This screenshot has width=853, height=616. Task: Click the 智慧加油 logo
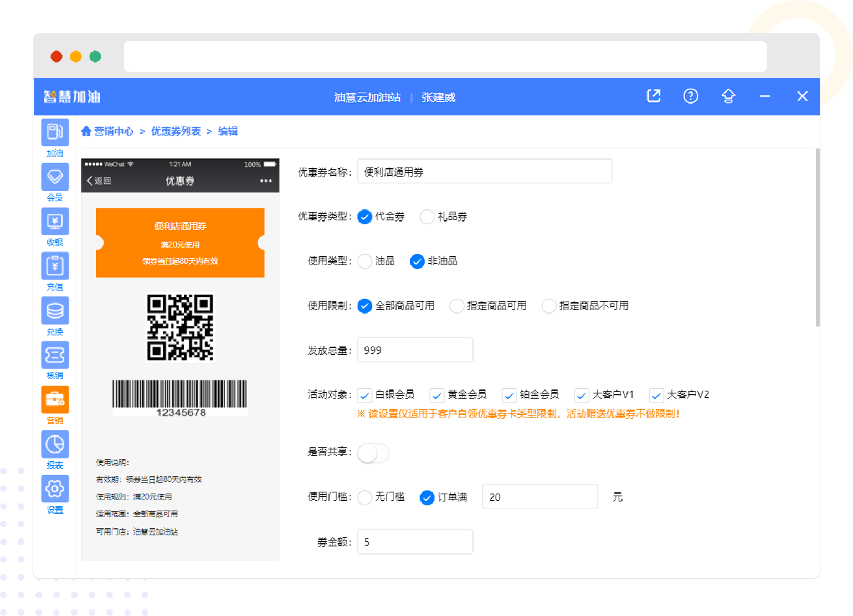coord(72,97)
